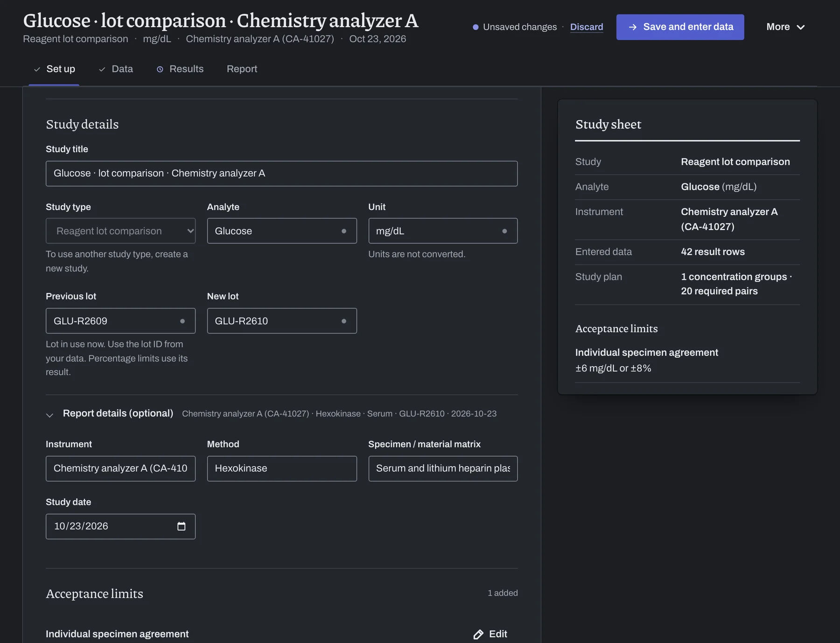Image resolution: width=840 pixels, height=643 pixels.
Task: Click the pencil icon beside Edit
Action: [x=478, y=634]
